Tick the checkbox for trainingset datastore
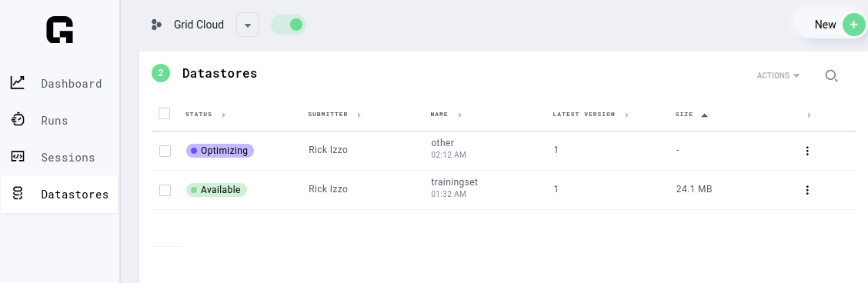 pos(165,190)
